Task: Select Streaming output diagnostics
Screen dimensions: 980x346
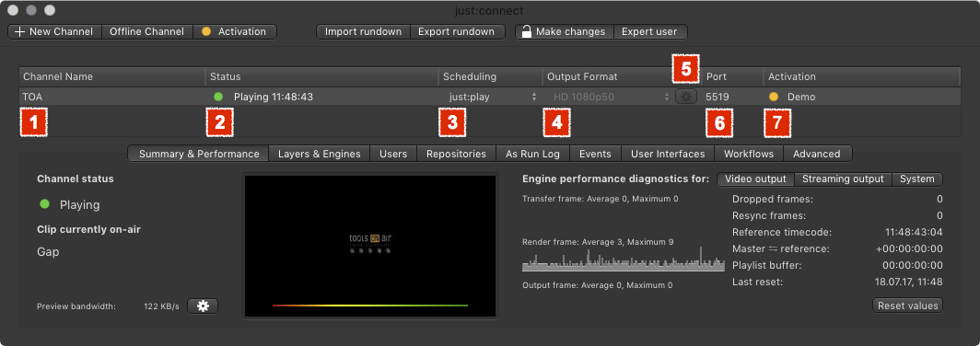Action: pyautogui.click(x=843, y=179)
